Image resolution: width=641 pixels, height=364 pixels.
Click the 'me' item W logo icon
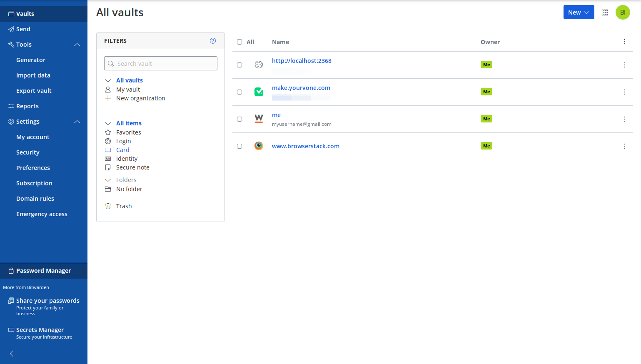(x=259, y=119)
